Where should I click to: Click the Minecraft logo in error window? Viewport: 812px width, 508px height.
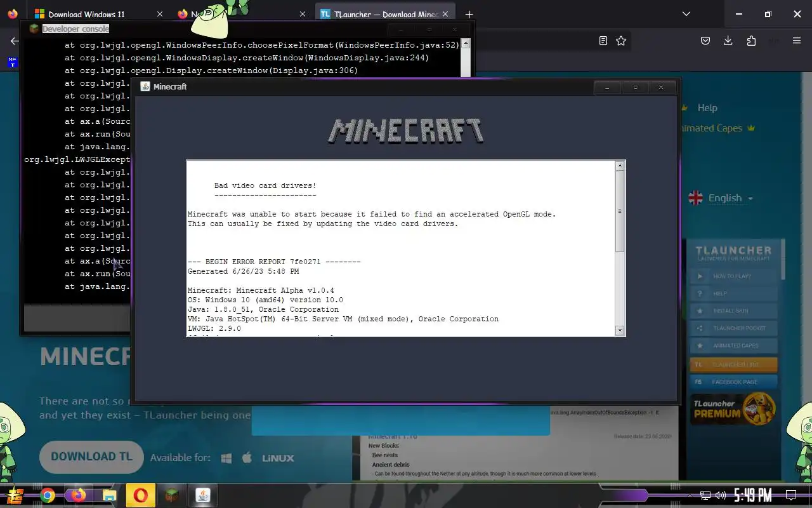pyautogui.click(x=406, y=131)
